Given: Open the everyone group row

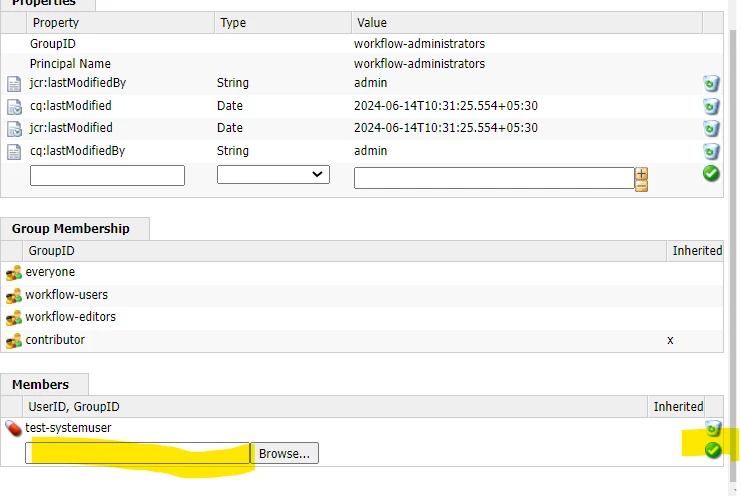Looking at the screenshot, I should click(x=362, y=273).
